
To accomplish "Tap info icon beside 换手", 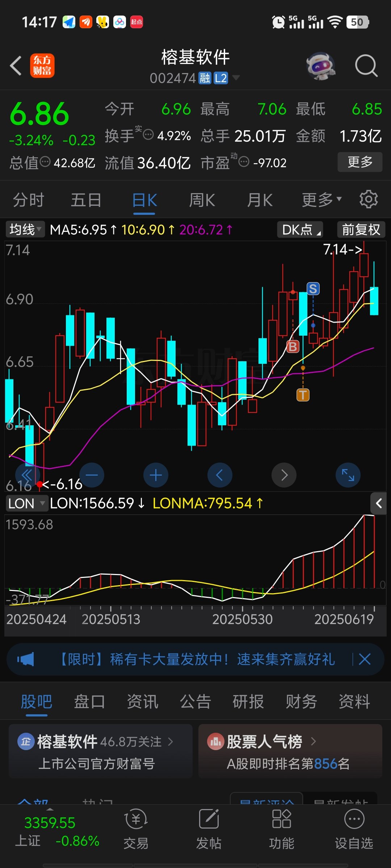I will point(148,135).
